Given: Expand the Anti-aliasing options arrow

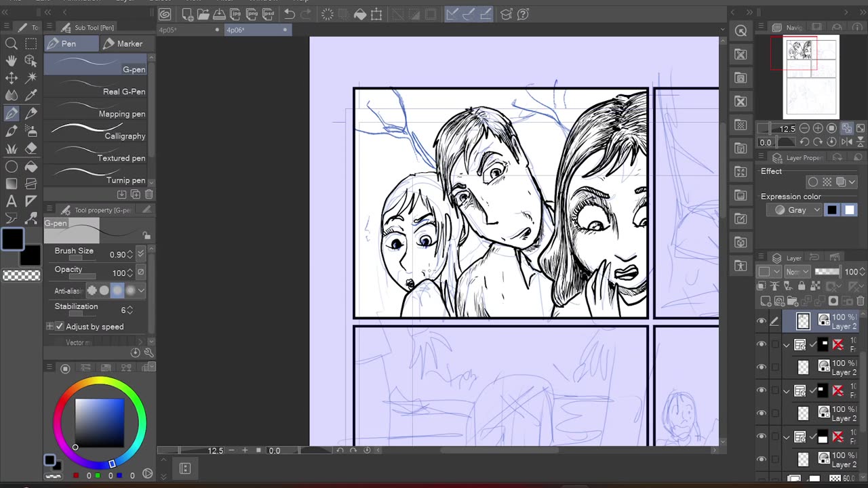Looking at the screenshot, I should (x=141, y=290).
